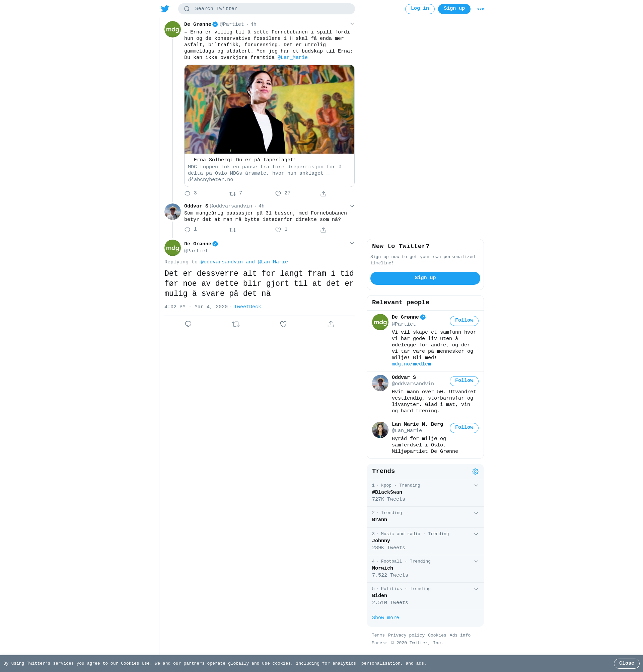The image size is (643, 672).
Task: Open Terms footer link
Action: click(378, 635)
